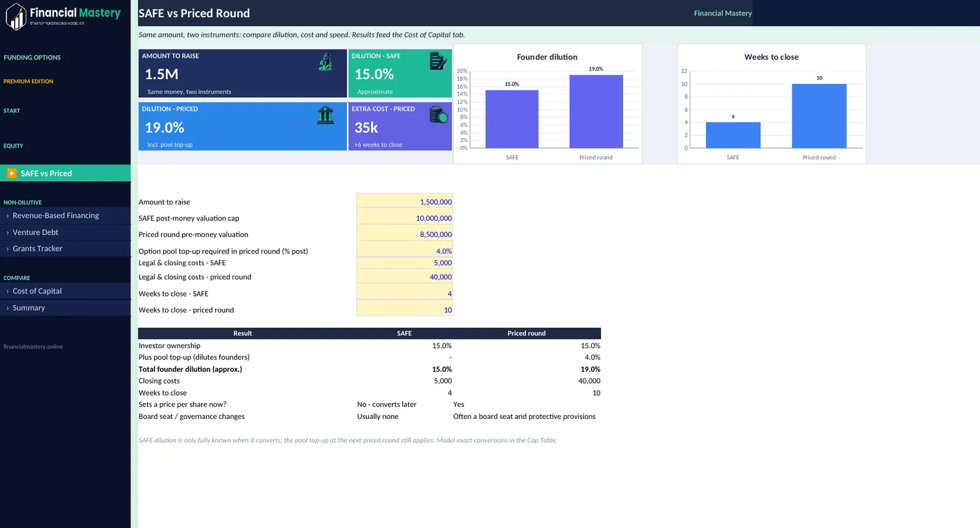
Task: Click the Total founder dilution (approx.) row label
Action: coord(190,369)
